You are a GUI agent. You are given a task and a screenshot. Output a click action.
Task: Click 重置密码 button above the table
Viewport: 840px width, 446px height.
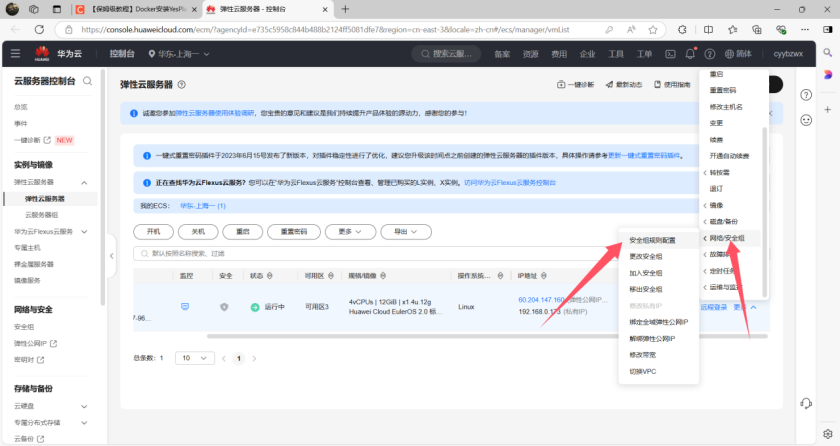point(294,232)
